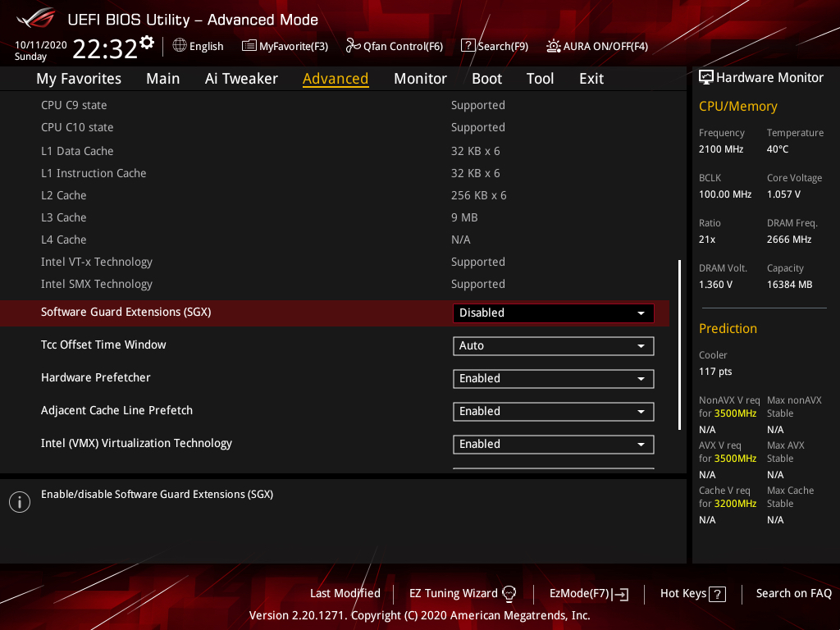Switch to the Main tab
This screenshot has height=630, width=840.
click(x=163, y=79)
